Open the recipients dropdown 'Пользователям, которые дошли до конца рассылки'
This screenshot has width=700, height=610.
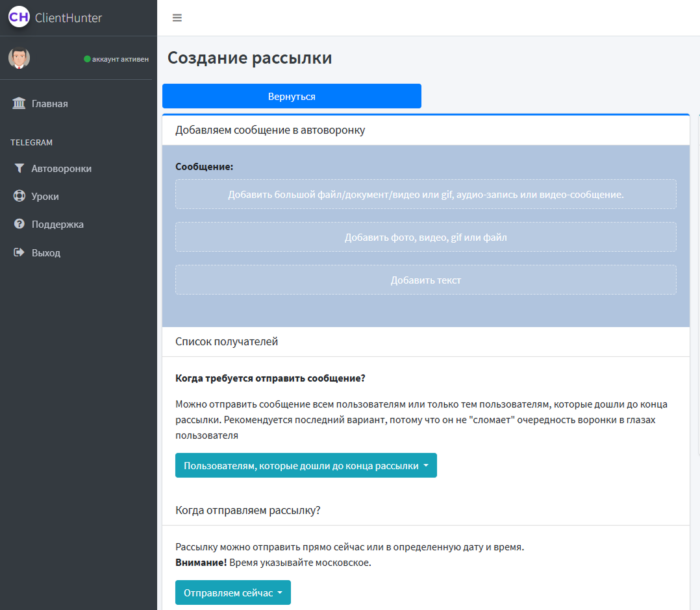point(306,466)
